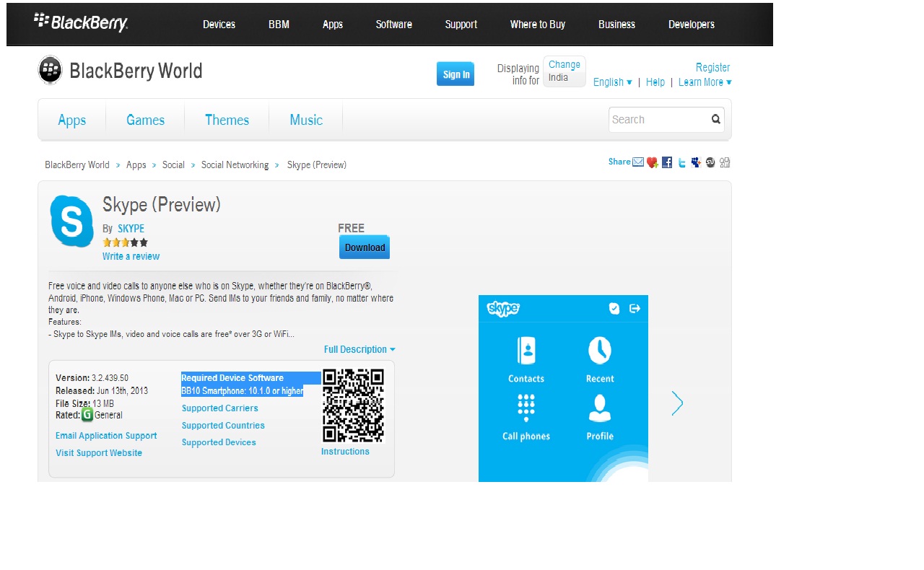Image resolution: width=924 pixels, height=570 pixels.
Task: Switch to the Games tab
Action: [x=146, y=120]
